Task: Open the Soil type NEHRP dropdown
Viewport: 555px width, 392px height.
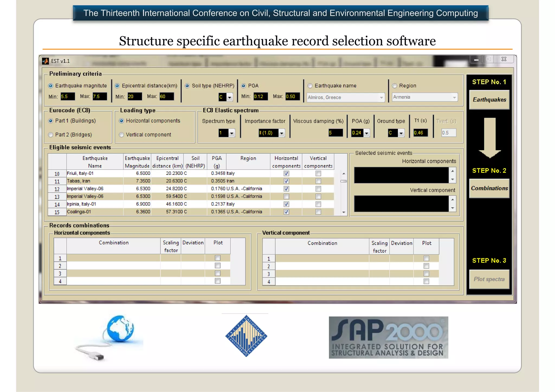Action: 230,97
